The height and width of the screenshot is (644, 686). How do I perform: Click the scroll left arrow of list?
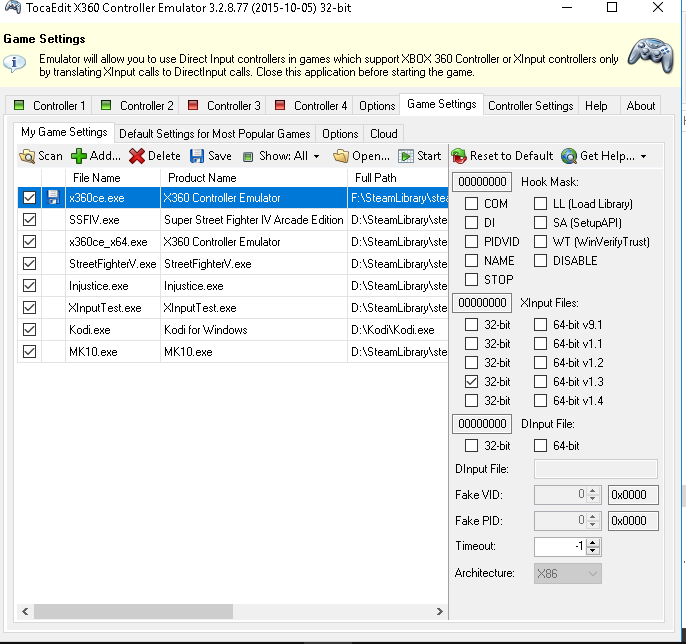[25, 611]
